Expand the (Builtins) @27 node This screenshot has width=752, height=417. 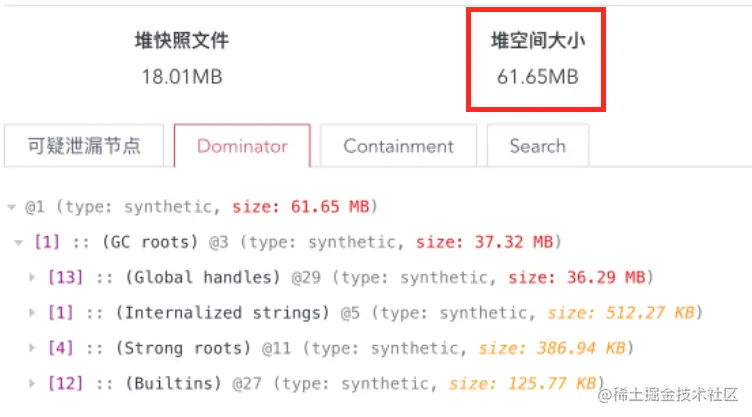[32, 383]
